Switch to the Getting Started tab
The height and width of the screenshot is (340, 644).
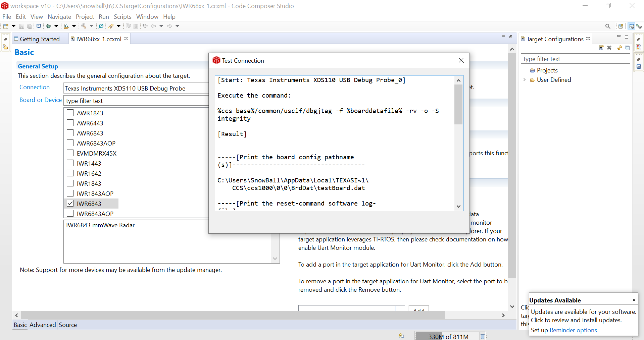click(x=40, y=39)
